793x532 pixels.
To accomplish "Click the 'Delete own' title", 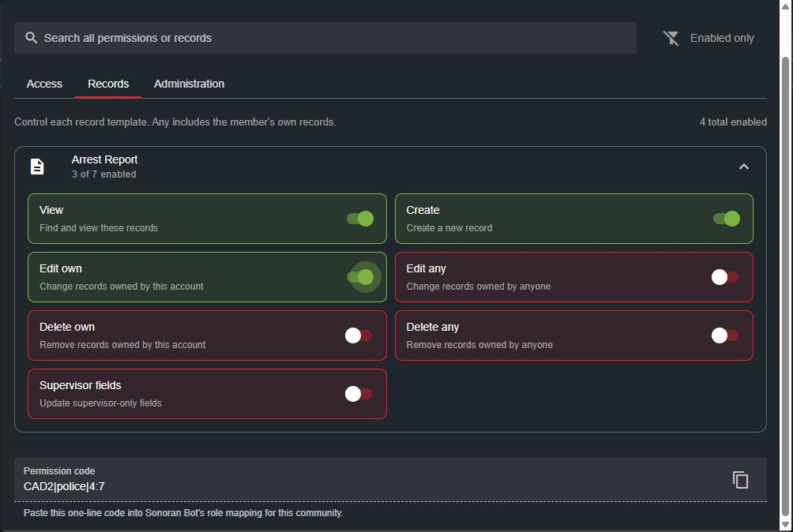I will 67,327.
